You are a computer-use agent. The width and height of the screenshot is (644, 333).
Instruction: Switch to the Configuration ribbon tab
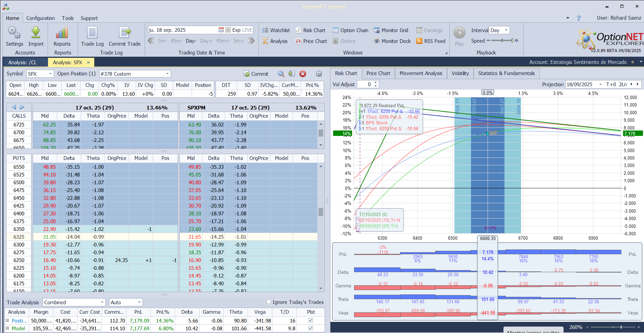[x=41, y=18]
